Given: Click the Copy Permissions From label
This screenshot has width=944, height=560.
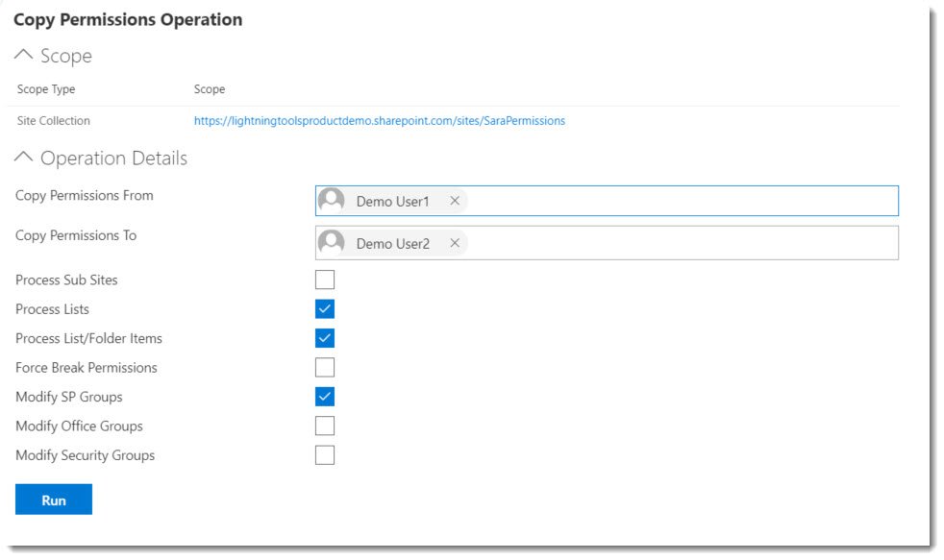Looking at the screenshot, I should click(x=85, y=196).
